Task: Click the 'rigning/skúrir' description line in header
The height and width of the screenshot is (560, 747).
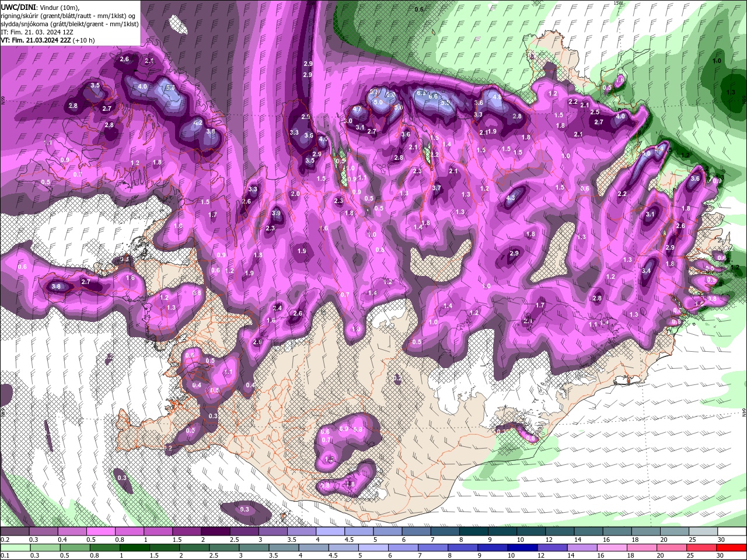Action: pyautogui.click(x=68, y=16)
